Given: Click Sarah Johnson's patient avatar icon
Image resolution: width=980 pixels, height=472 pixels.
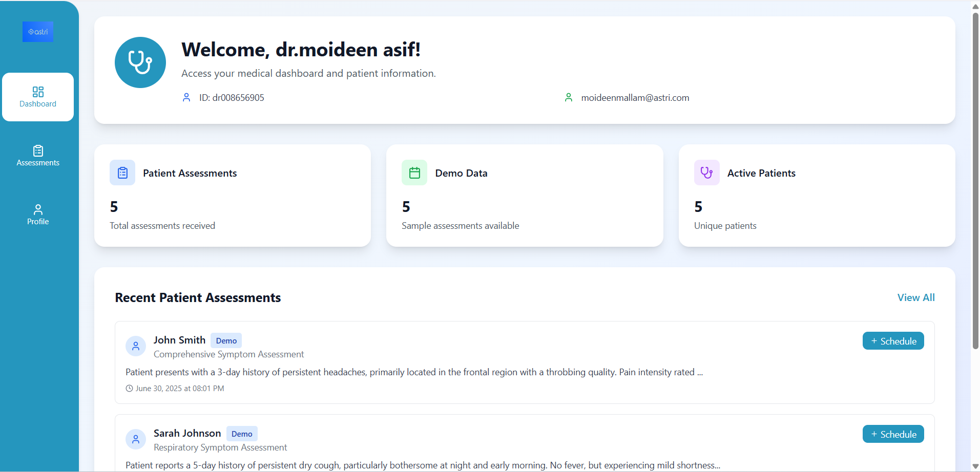Looking at the screenshot, I should pyautogui.click(x=136, y=440).
